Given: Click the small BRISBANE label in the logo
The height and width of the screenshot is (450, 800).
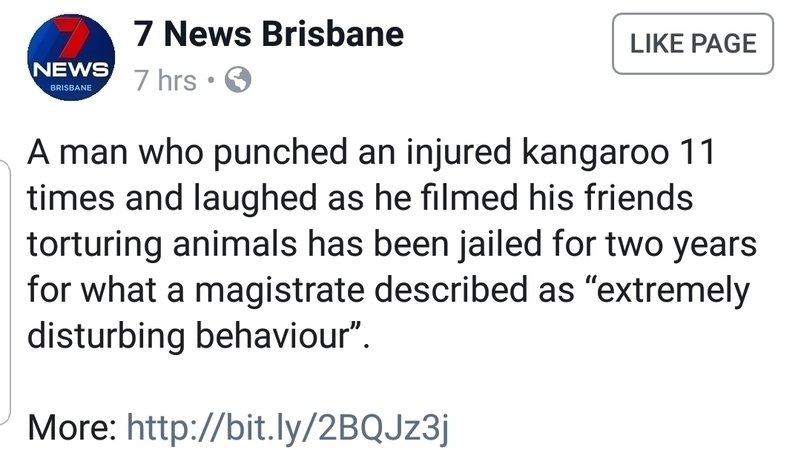Looking at the screenshot, I should coord(68,88).
